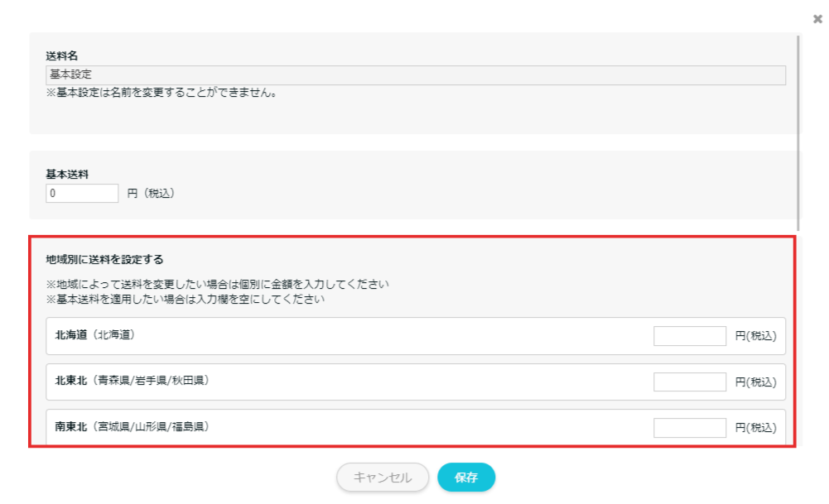Select the 北東北 shipping fee input
The height and width of the screenshot is (504, 829).
(689, 382)
